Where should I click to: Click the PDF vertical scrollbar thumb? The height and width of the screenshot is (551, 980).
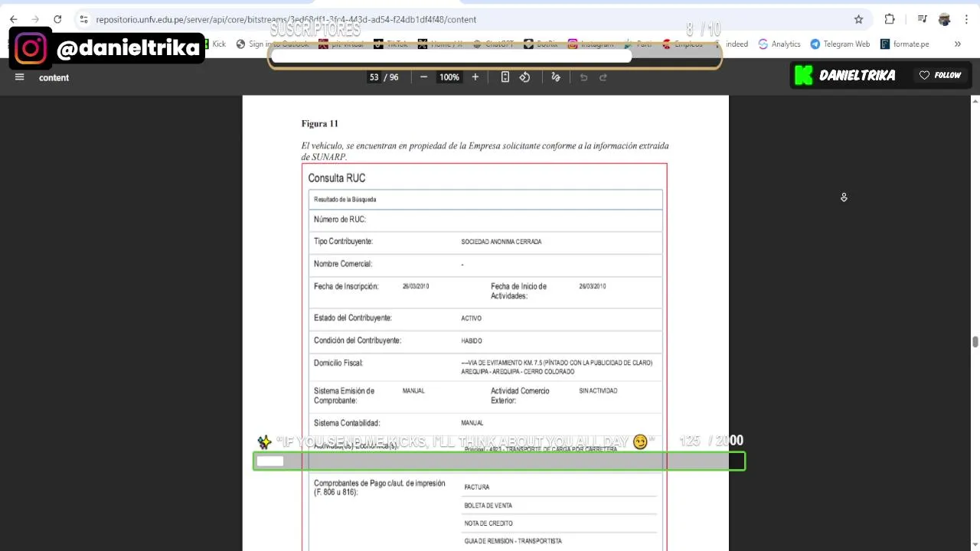[975, 342]
